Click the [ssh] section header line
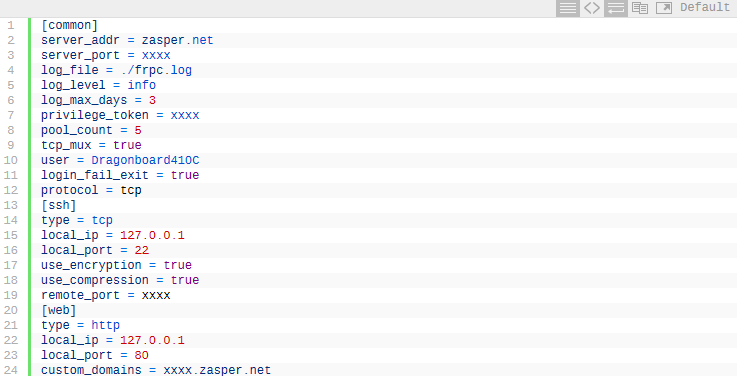This screenshot has height=376, width=737. pos(59,205)
